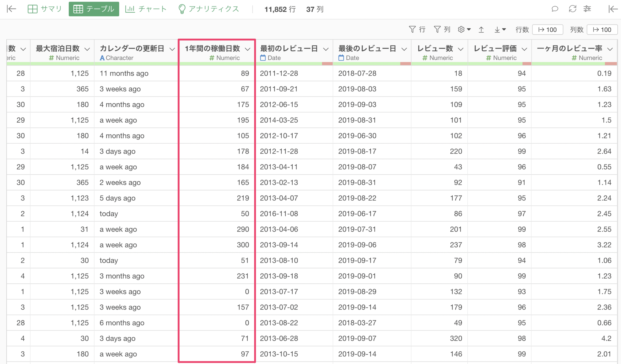This screenshot has height=364, width=621.
Task: Open the gear settings dropdown
Action: click(x=464, y=30)
